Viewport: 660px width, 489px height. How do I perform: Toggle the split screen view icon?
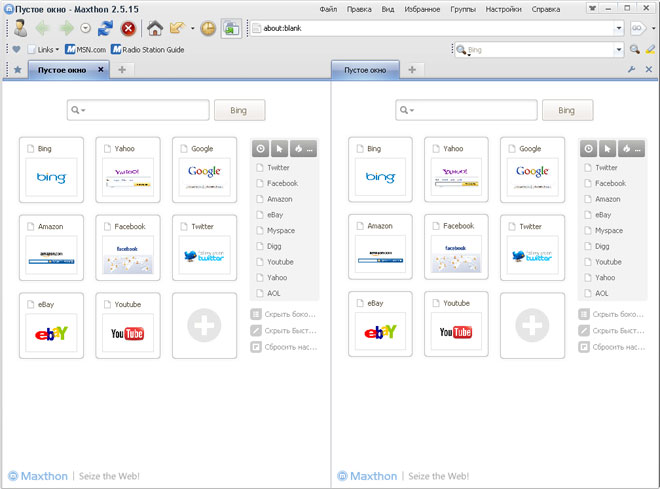click(231, 28)
